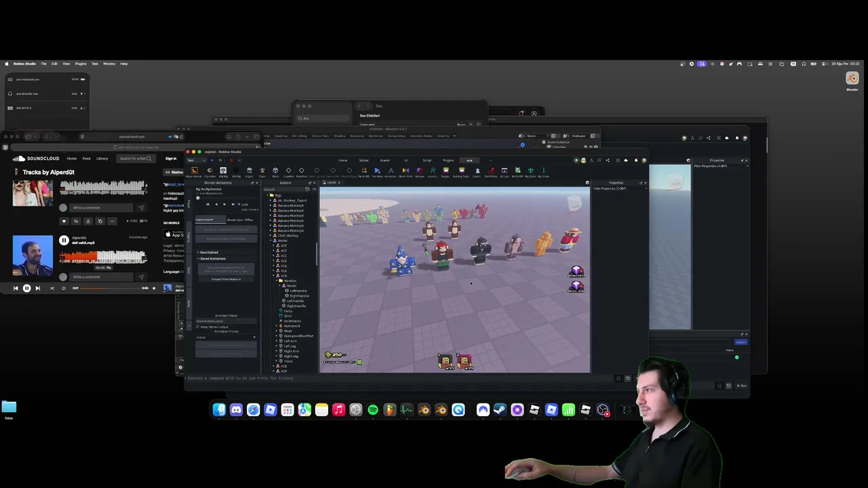Screen dimensions: 868x488
Task: Click the Blender Animations timeline slider
Action: tap(226, 198)
